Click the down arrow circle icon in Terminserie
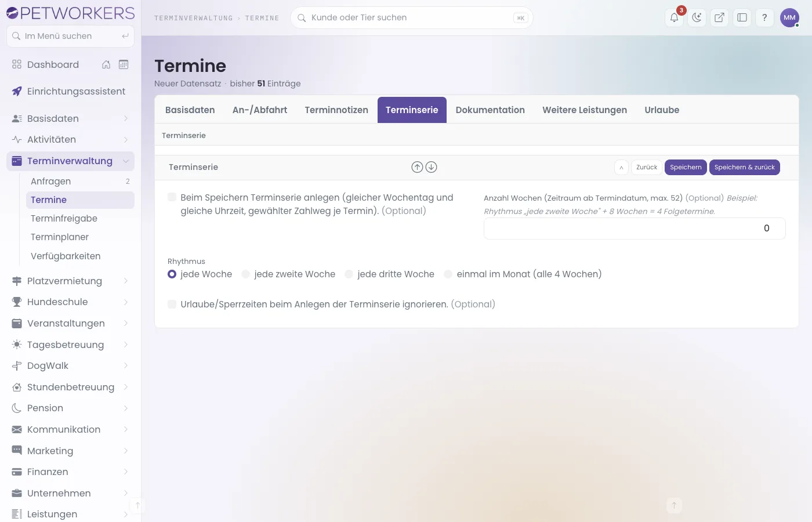The image size is (812, 522). click(x=431, y=167)
